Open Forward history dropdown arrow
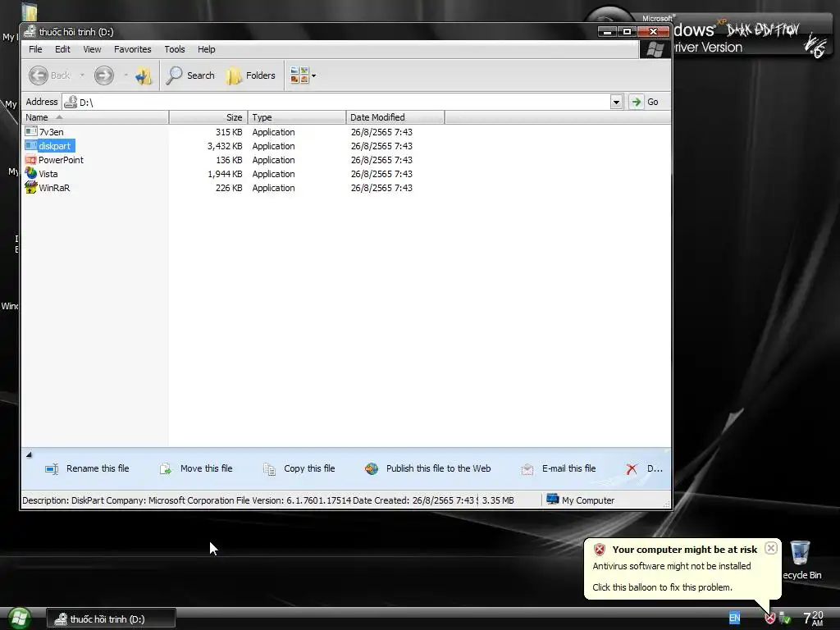 (126, 75)
